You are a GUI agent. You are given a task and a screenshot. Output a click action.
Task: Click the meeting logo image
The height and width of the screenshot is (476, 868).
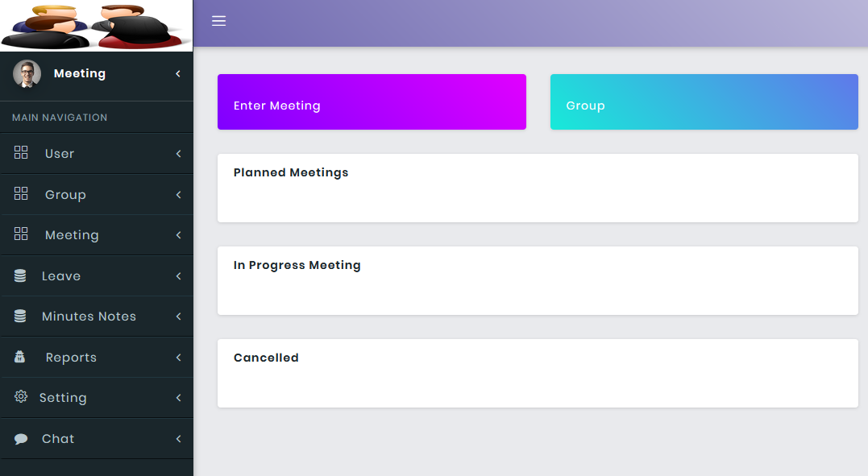coord(96,26)
